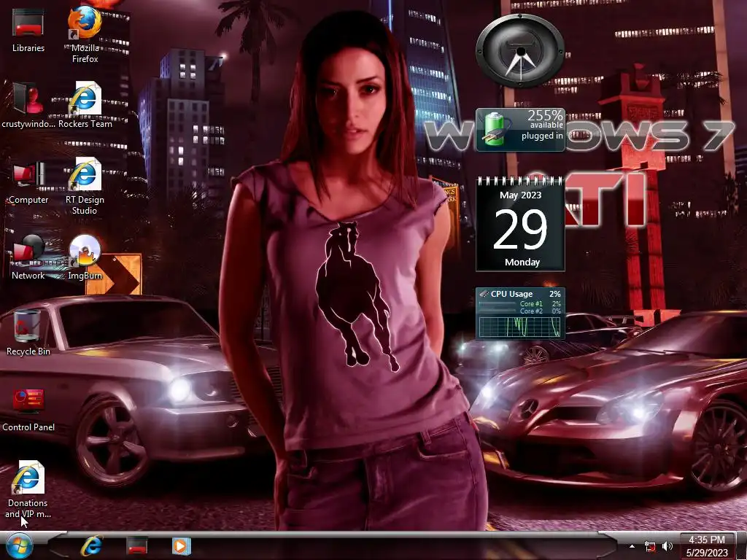The height and width of the screenshot is (560, 747).
Task: Open the red folder Explorer taskbar icon
Action: tap(136, 546)
